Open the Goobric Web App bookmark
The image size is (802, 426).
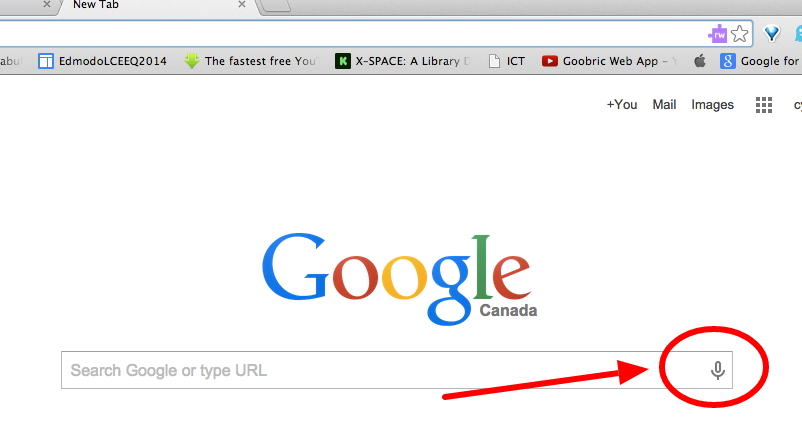click(610, 61)
